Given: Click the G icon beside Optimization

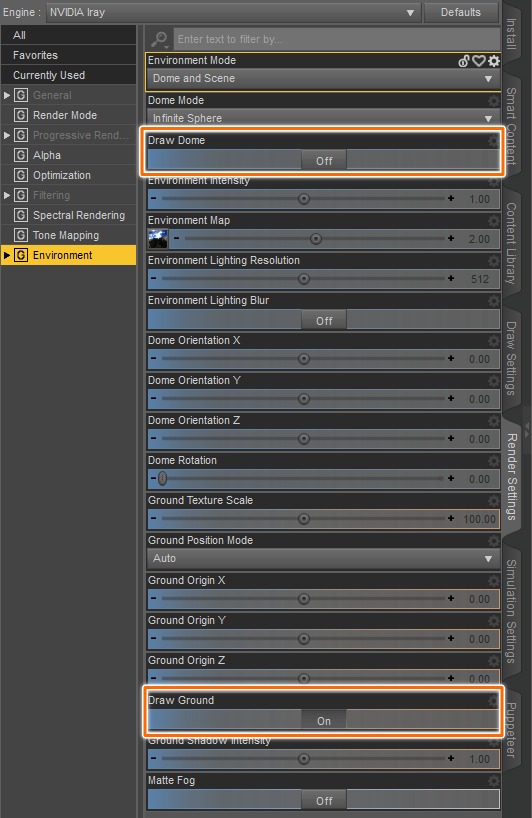Looking at the screenshot, I should tap(21, 175).
